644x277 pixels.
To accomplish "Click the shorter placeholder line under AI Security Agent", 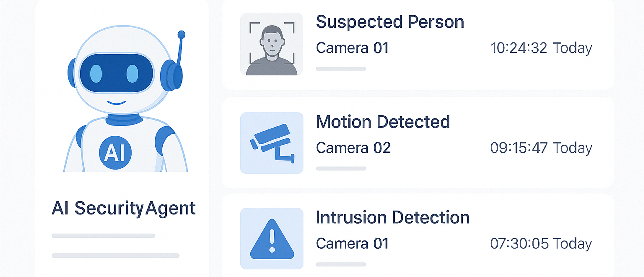I will coord(103,236).
